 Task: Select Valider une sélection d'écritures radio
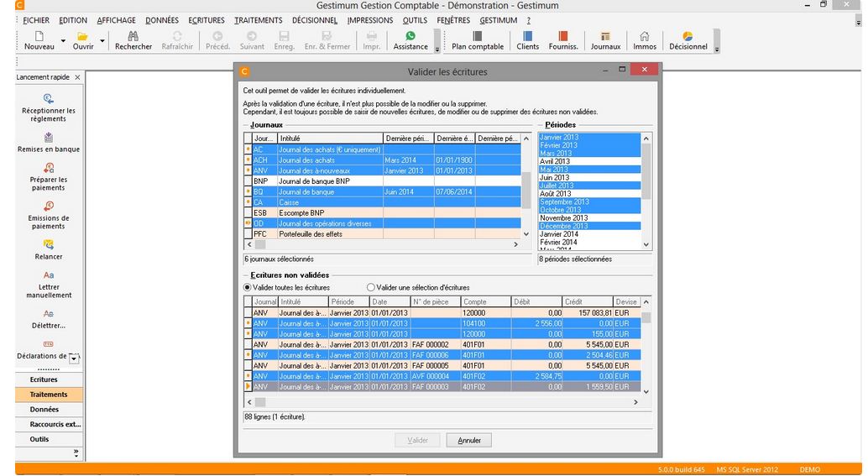[x=371, y=287]
